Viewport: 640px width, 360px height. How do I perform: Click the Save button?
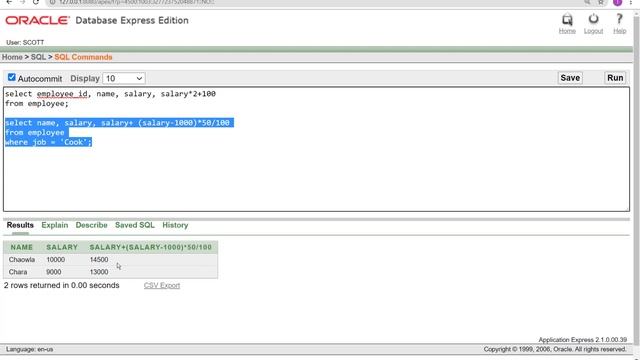[x=570, y=78]
